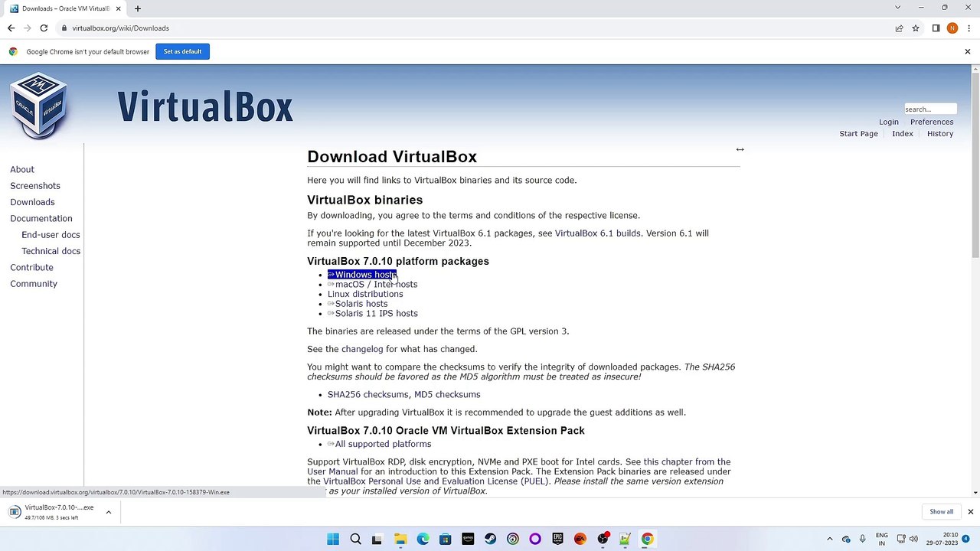The height and width of the screenshot is (551, 980).
Task: Click the volume speaker tray icon
Action: [913, 540]
